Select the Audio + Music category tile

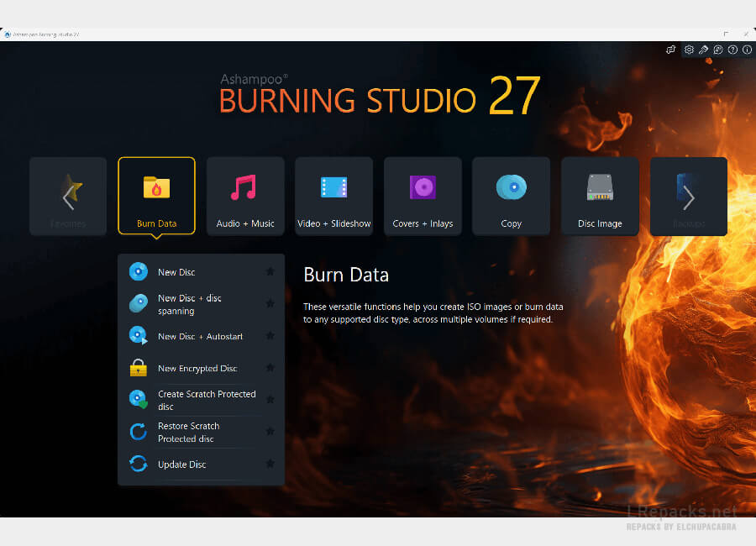pos(245,196)
